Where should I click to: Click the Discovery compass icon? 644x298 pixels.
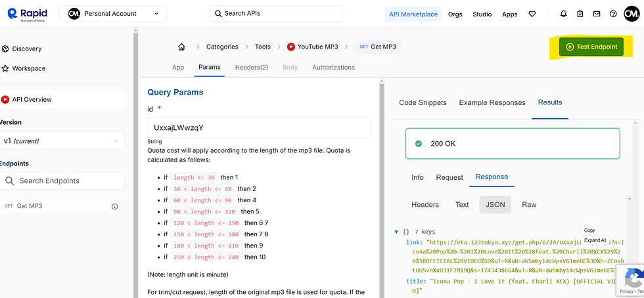tap(5, 49)
